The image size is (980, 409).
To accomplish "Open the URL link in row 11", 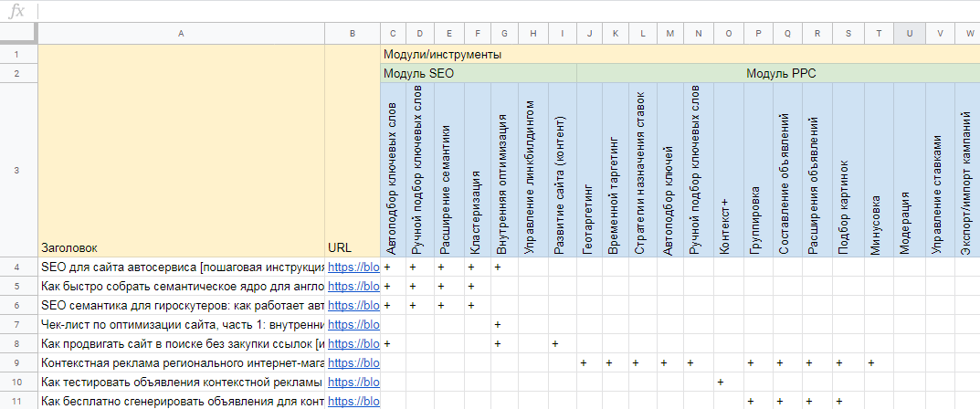I will click(x=353, y=401).
